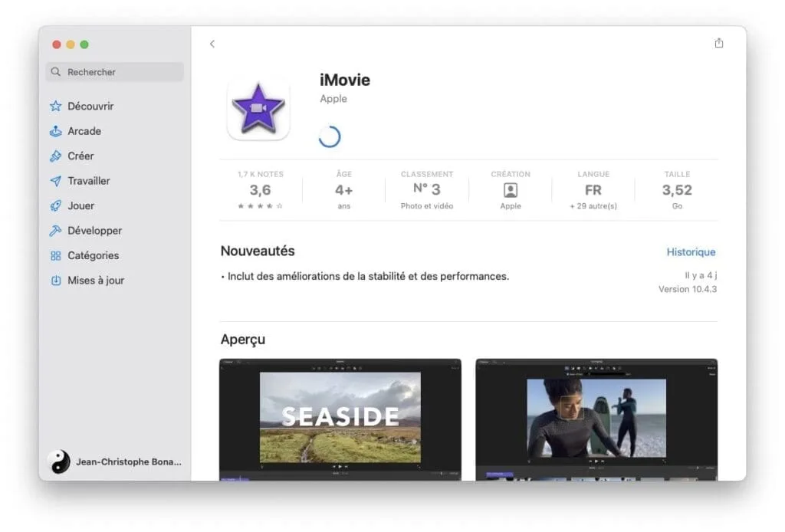This screenshot has width=785, height=532.
Task: Click the back chevron arrow
Action: (212, 44)
